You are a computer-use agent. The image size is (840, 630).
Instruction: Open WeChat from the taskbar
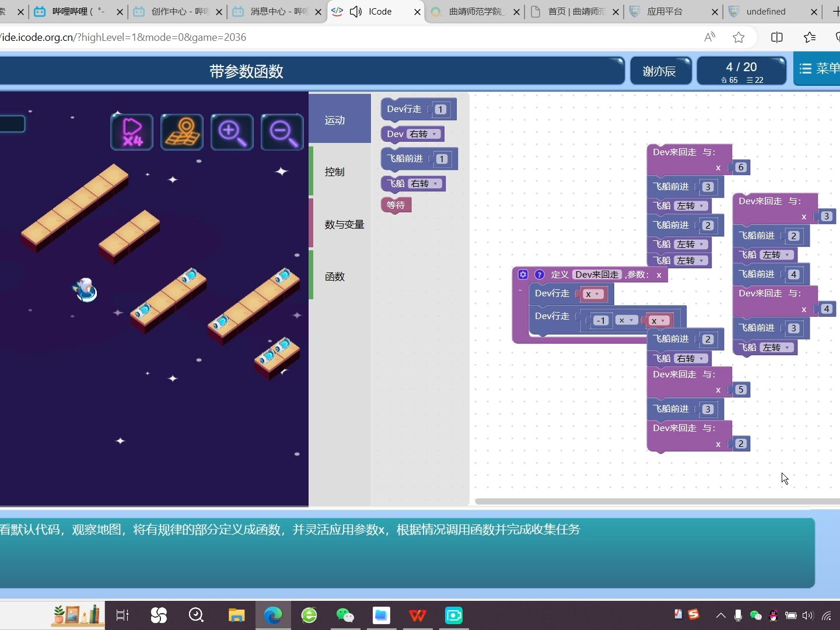click(345, 615)
